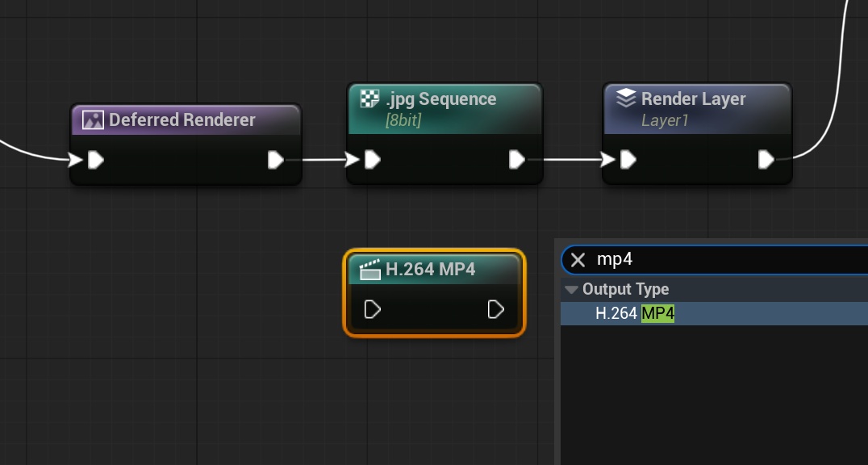
Task: Click .jpg Sequence input pin
Action: point(372,160)
